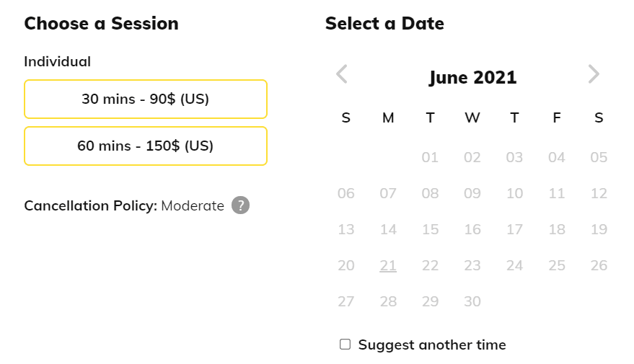
Task: Select June 10 on the calendar
Action: pos(514,193)
